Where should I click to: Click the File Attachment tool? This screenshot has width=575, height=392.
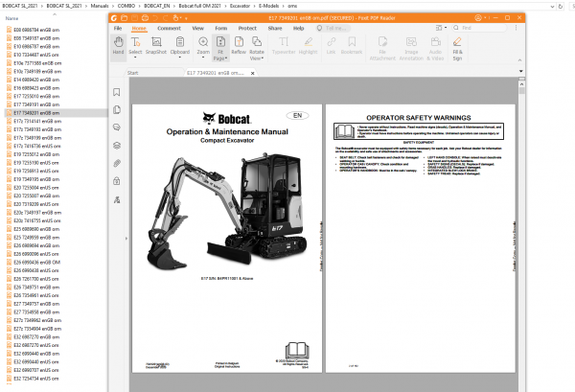(382, 48)
